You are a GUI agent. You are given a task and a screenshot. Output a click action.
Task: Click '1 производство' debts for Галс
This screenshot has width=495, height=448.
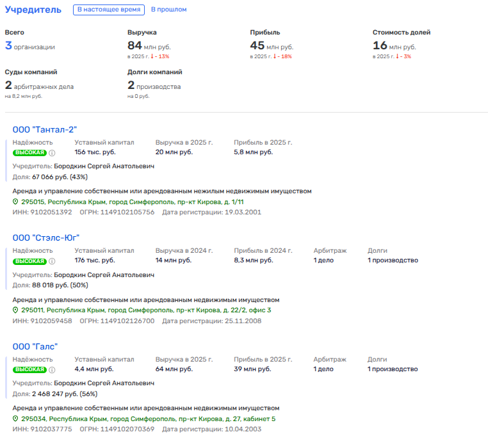[393, 369]
